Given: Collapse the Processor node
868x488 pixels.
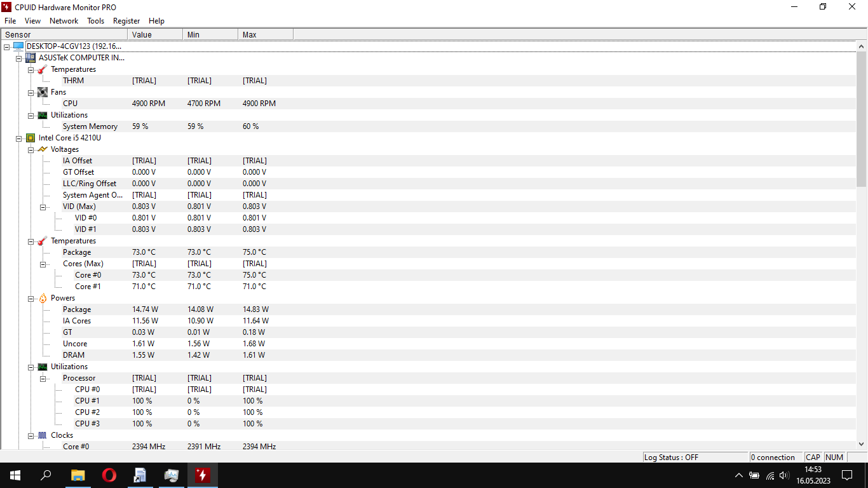Looking at the screenshot, I should 43,378.
